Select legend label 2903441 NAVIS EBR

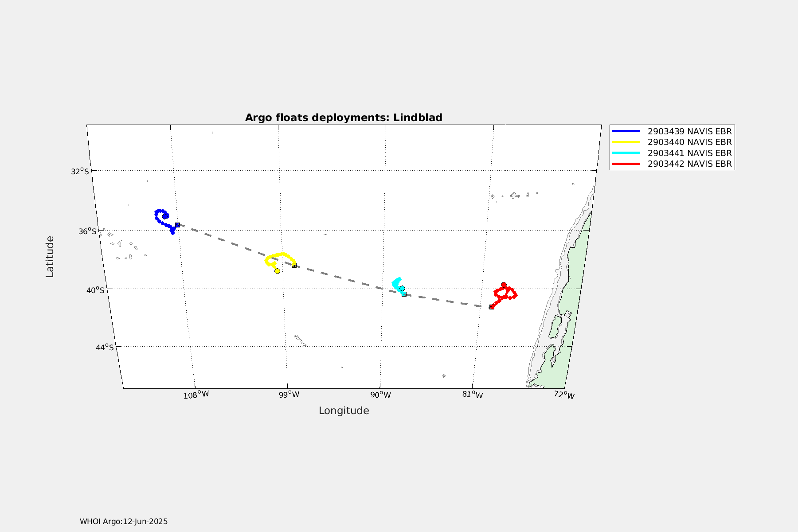click(x=689, y=153)
